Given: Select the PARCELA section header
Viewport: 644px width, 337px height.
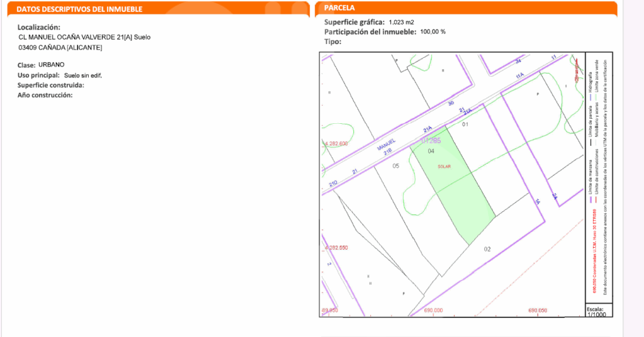Looking at the screenshot, I should 339,8.
